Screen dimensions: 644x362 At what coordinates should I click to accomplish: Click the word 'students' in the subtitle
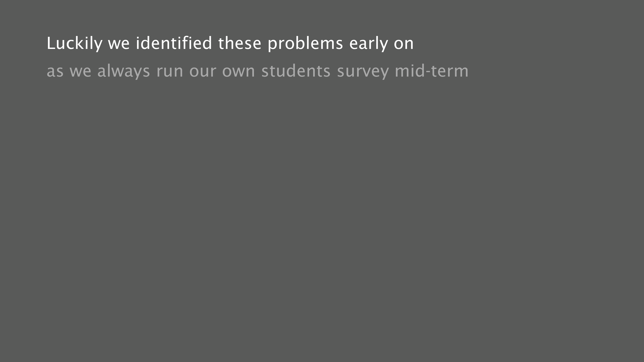pos(296,71)
